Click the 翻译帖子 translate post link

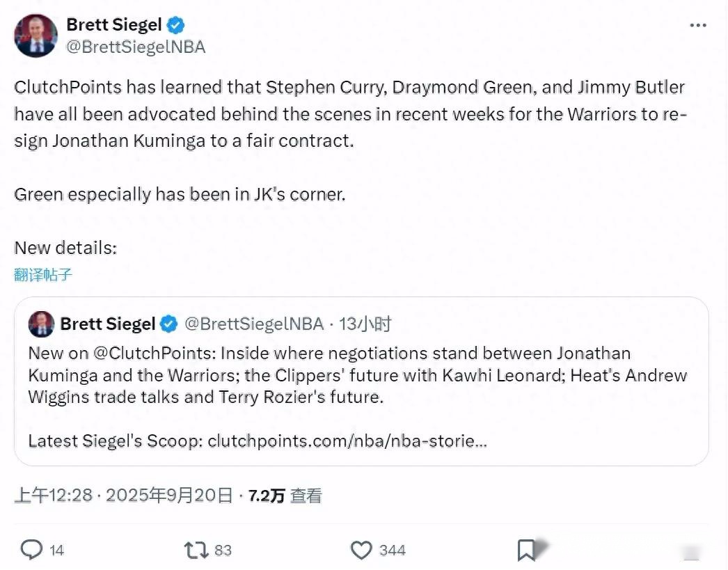tap(43, 274)
